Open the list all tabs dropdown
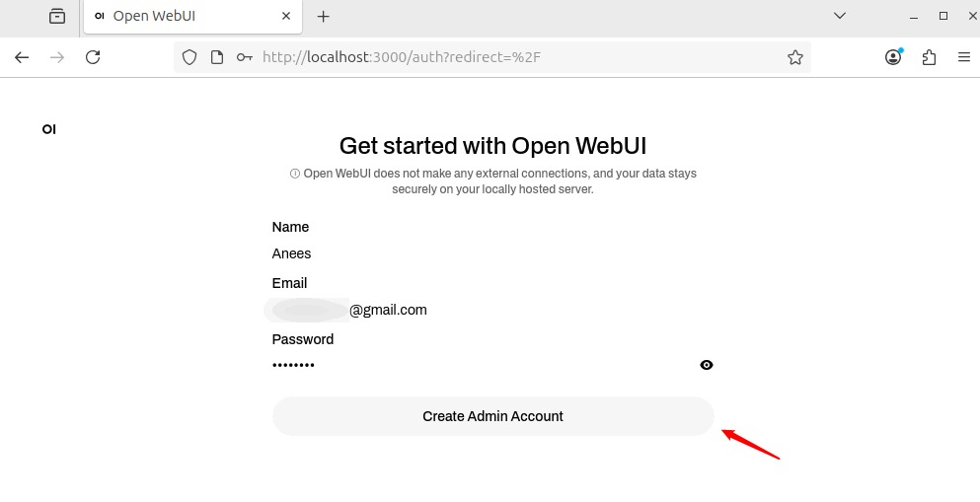Image resolution: width=980 pixels, height=502 pixels. (840, 16)
